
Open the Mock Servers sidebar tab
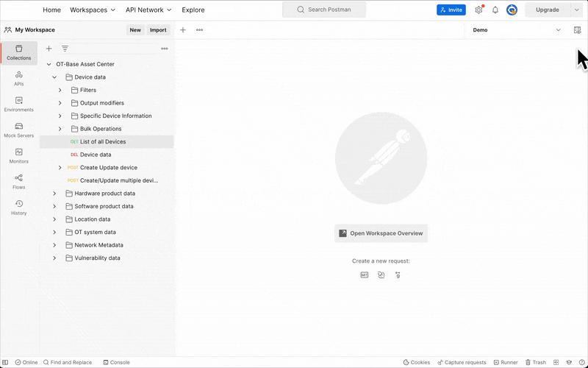[x=19, y=130]
